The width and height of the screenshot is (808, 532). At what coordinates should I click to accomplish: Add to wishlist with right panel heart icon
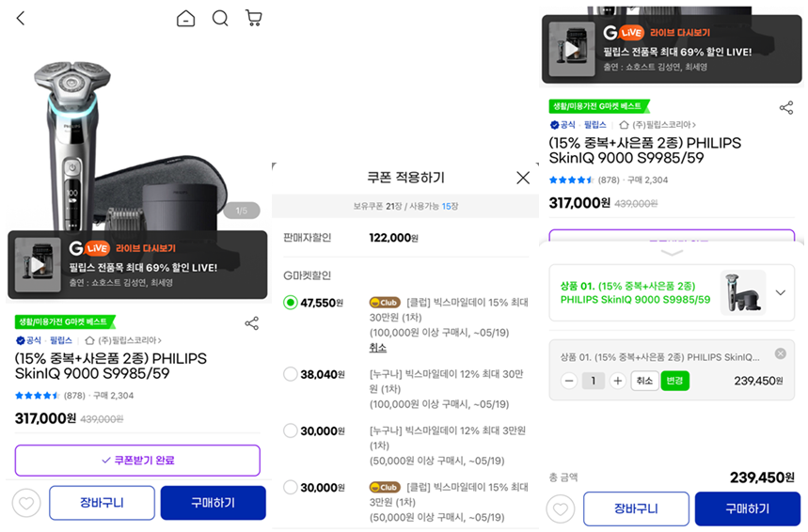(x=561, y=509)
